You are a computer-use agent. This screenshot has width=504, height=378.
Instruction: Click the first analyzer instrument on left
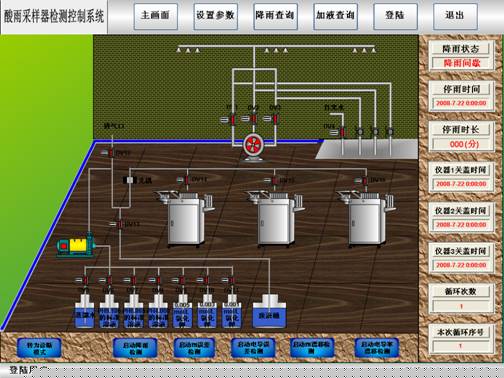click(x=184, y=218)
